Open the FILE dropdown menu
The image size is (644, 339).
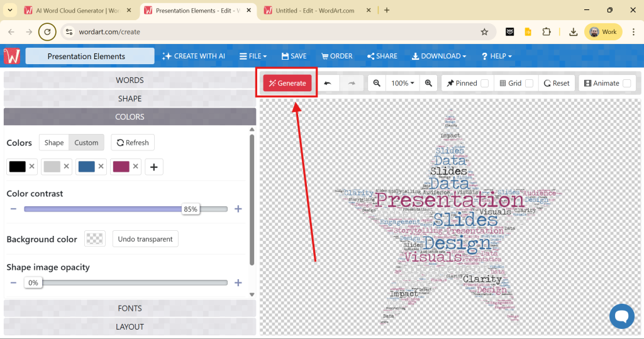(253, 56)
